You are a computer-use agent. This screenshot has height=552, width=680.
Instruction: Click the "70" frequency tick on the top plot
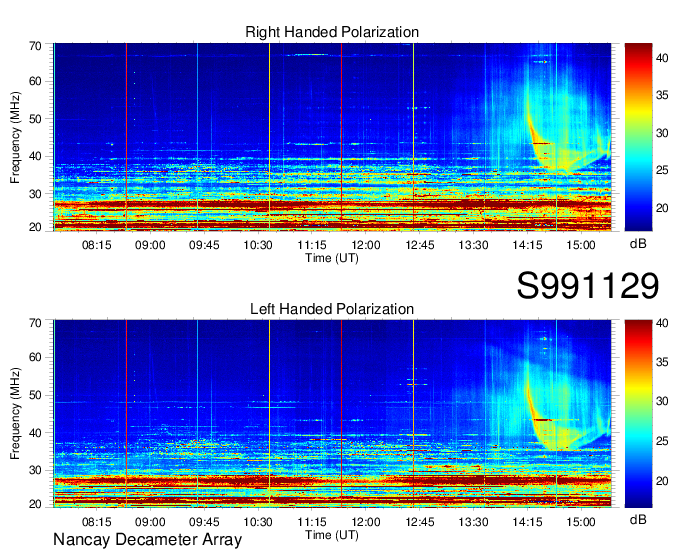36,46
